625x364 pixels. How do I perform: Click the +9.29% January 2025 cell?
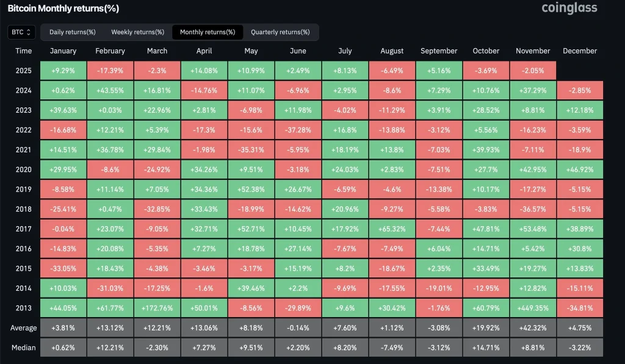63,71
